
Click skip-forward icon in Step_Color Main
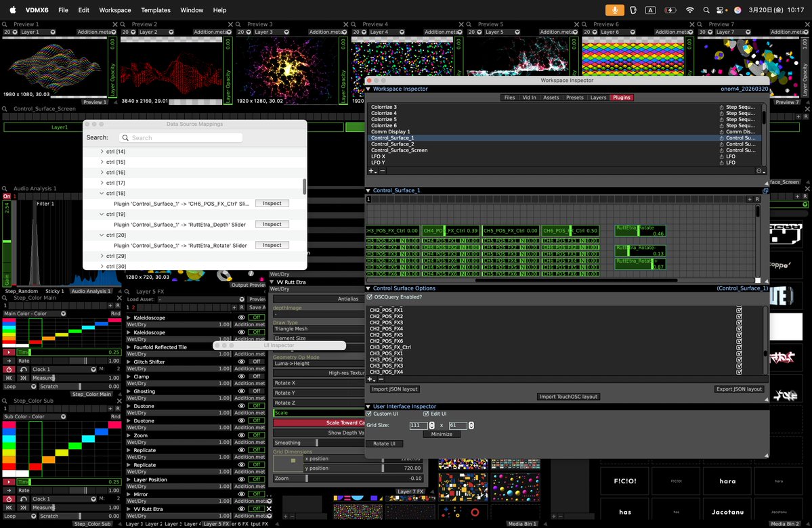pyautogui.click(x=24, y=378)
